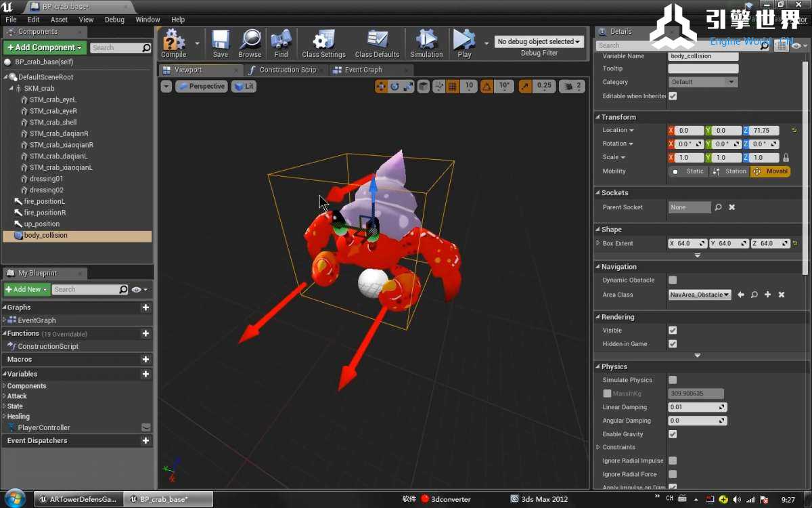
Task: Click the Area Class plus icon
Action: (x=768, y=295)
